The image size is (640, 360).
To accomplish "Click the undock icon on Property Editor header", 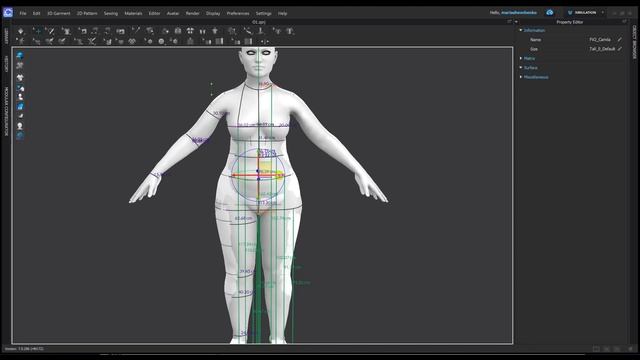I will [x=624, y=22].
